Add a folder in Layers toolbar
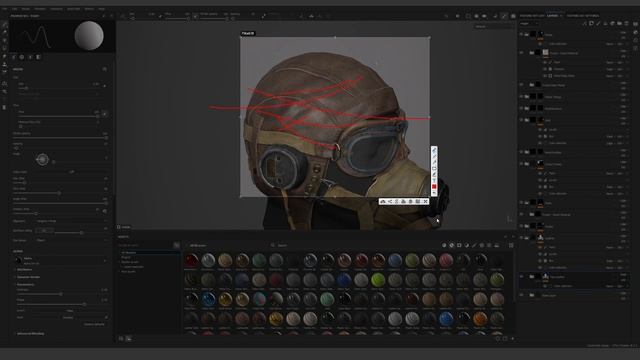The width and height of the screenshot is (640, 360). tap(619, 24)
